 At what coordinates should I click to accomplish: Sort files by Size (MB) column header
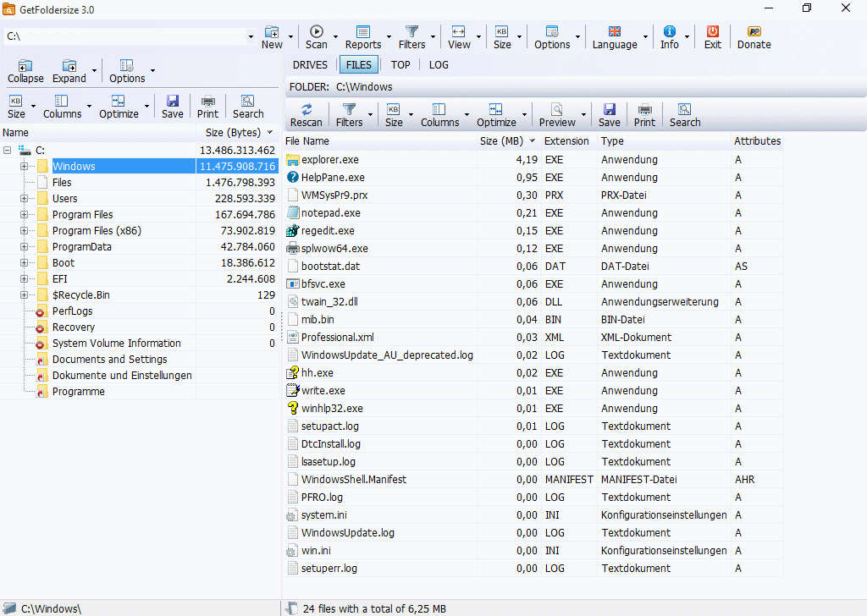507,140
